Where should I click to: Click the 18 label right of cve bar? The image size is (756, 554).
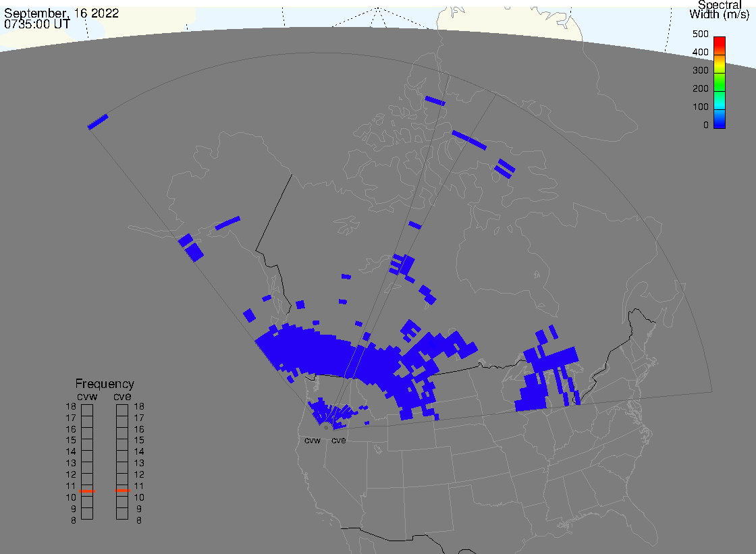pyautogui.click(x=139, y=406)
